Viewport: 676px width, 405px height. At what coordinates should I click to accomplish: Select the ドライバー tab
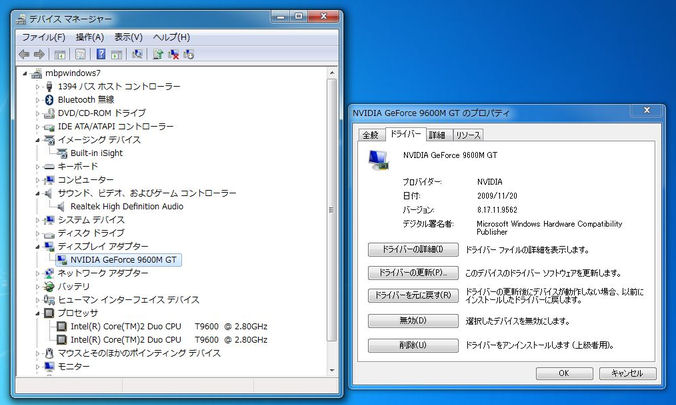405,134
